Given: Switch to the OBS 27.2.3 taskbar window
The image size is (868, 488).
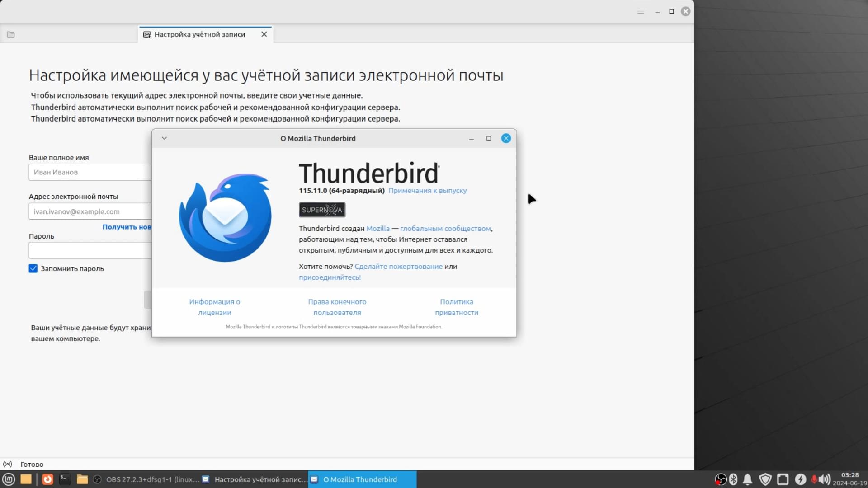Looking at the screenshot, I should coord(146,479).
